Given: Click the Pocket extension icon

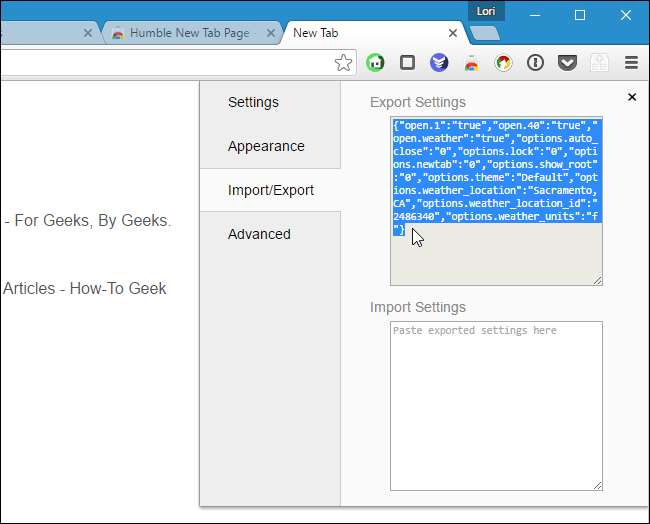Looking at the screenshot, I should (567, 63).
